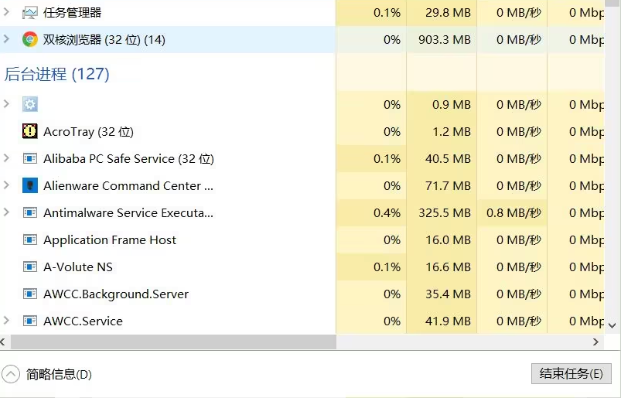Select the AWCC.Background.Server name
Image resolution: width=625 pixels, height=403 pixels.
pos(116,294)
